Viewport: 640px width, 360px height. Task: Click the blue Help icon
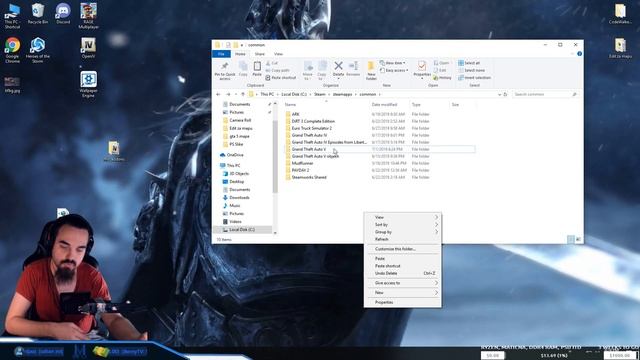[x=579, y=53]
